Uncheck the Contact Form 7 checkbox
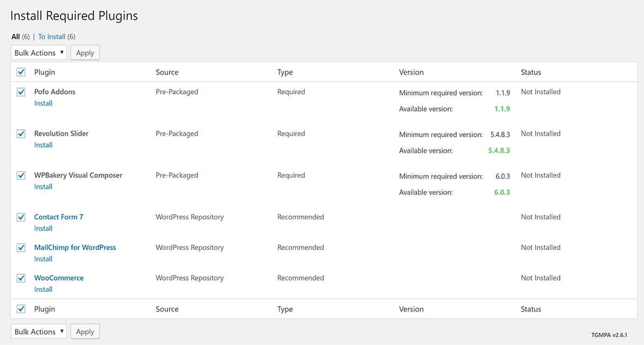This screenshot has height=345, width=644. (21, 217)
